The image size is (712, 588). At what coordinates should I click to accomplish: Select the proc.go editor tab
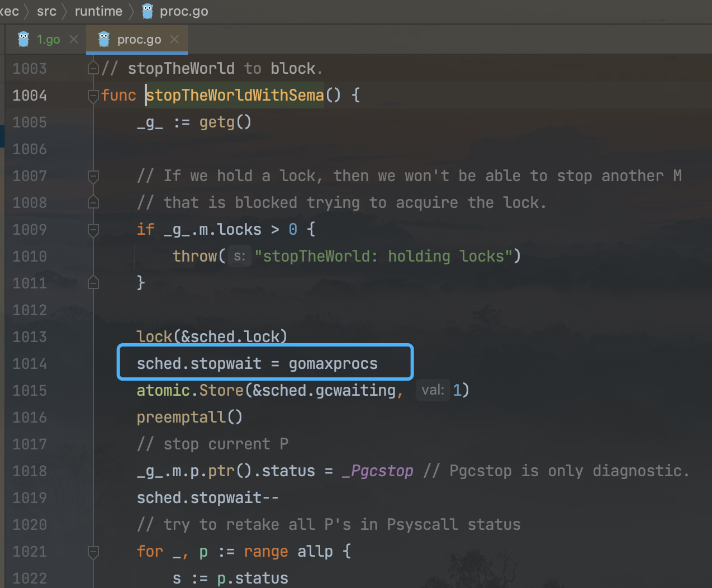pos(139,40)
